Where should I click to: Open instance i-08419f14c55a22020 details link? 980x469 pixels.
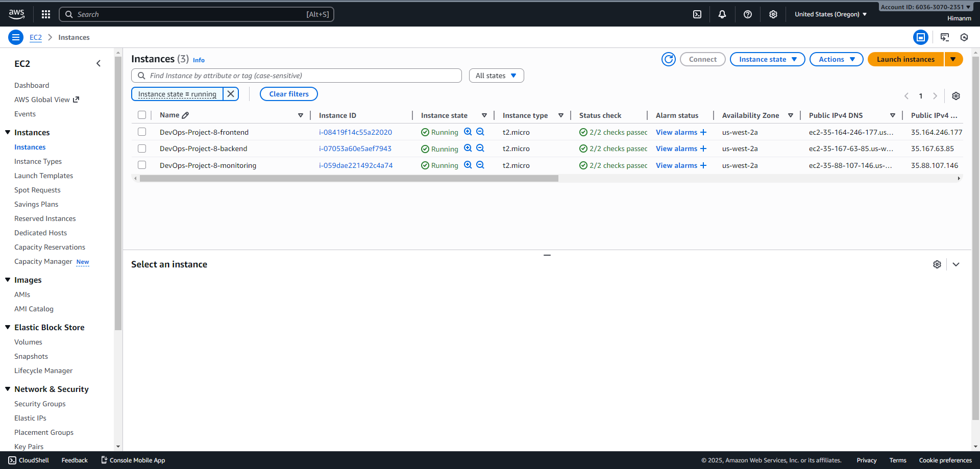[x=356, y=132]
